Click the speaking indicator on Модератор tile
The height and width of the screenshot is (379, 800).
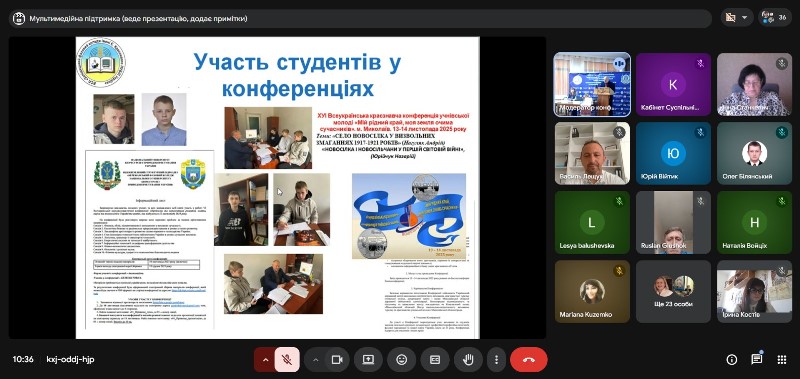pos(619,63)
